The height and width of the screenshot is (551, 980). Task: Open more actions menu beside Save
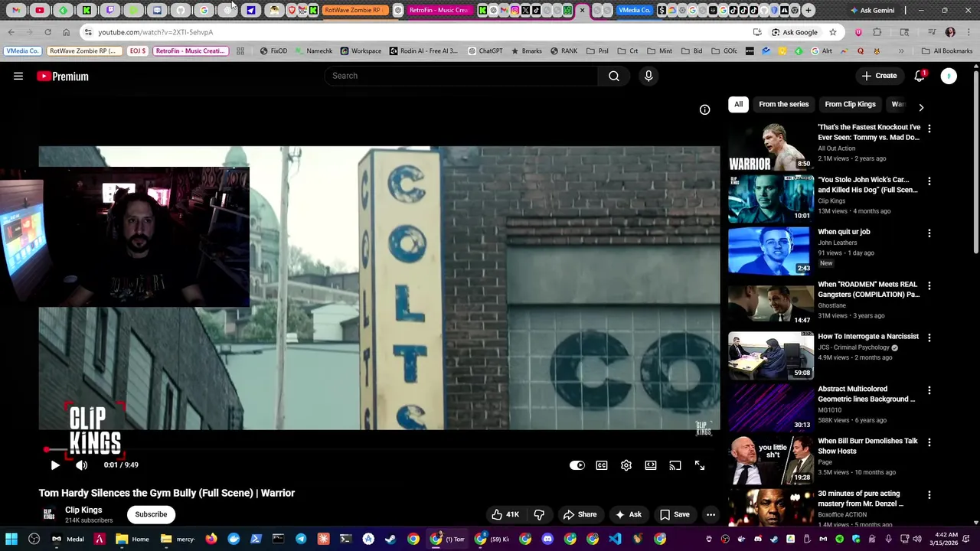(710, 514)
